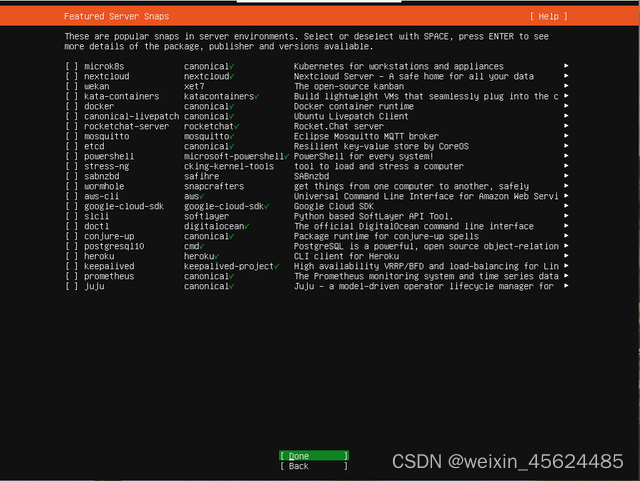Open the SABnzbd row arrow
640x481 pixels.
[x=566, y=176]
